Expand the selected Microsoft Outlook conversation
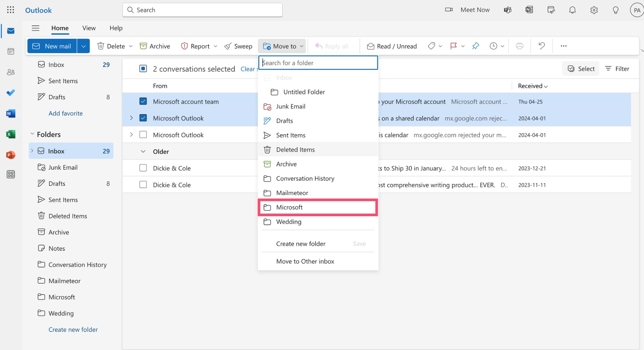Viewport: 644px width, 350px height. (131, 118)
